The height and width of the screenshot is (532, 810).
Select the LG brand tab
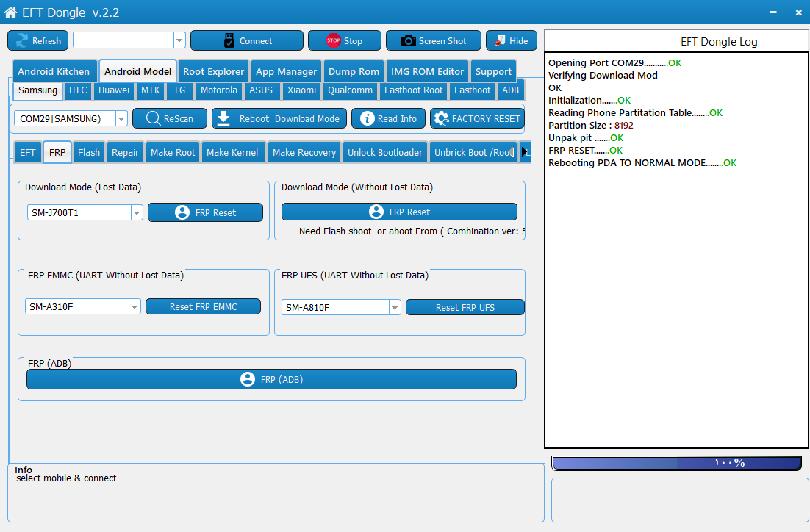[180, 90]
